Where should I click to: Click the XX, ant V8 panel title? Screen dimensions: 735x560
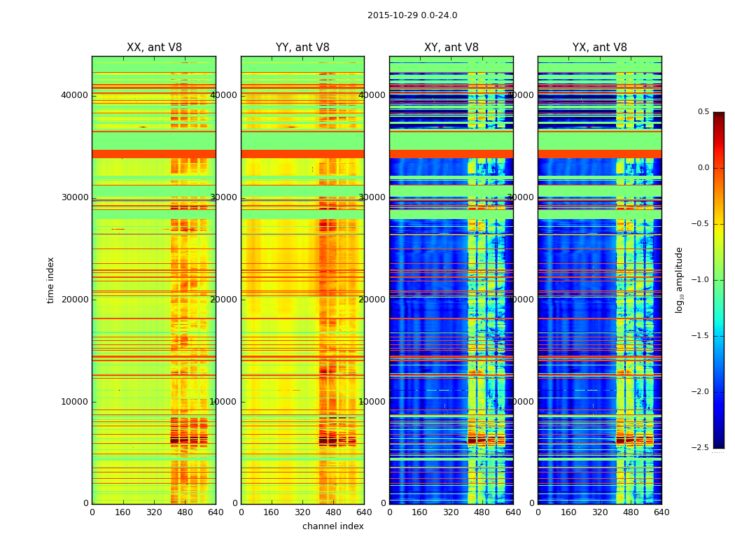154,48
